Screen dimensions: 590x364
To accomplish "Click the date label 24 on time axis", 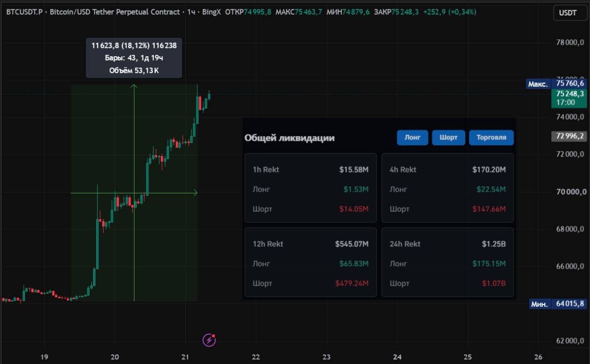I will (x=398, y=357).
